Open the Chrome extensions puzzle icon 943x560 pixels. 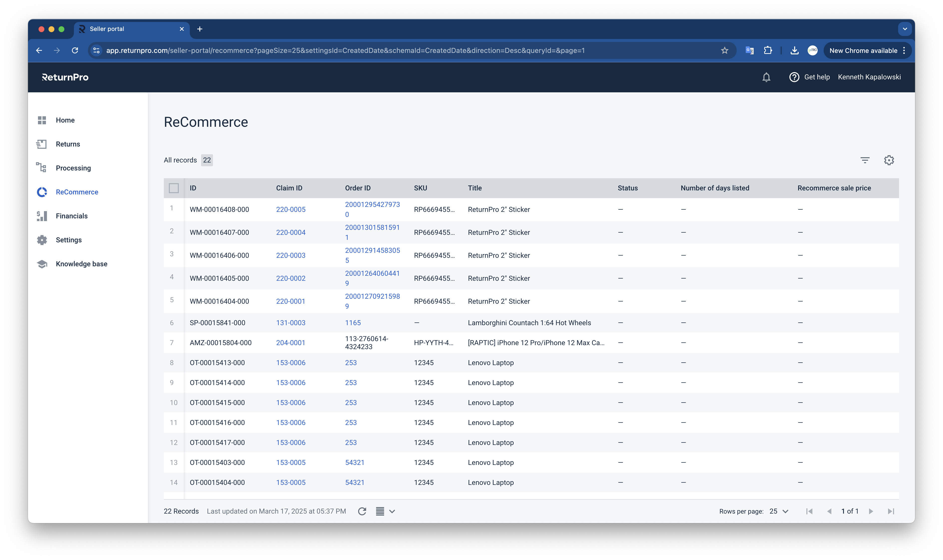pos(768,51)
